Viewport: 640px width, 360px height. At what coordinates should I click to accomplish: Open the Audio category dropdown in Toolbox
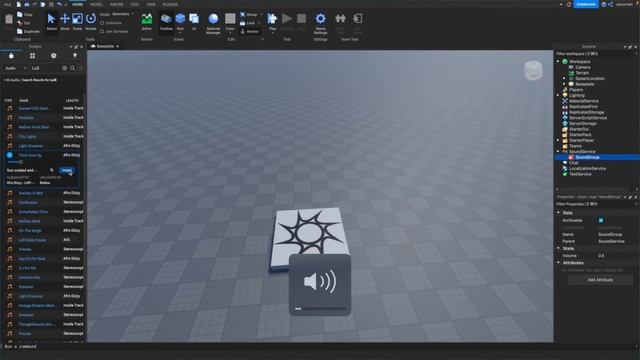(16, 68)
